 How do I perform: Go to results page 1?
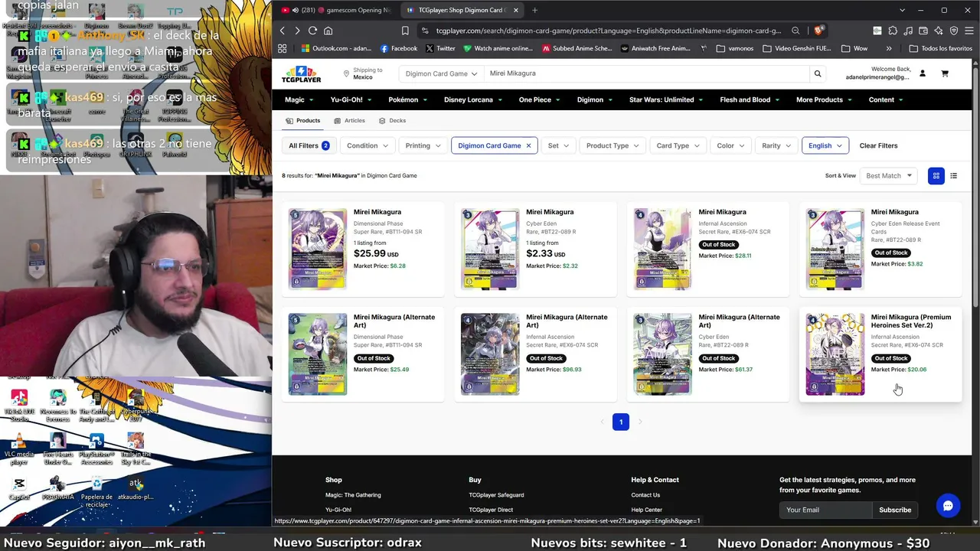(621, 422)
